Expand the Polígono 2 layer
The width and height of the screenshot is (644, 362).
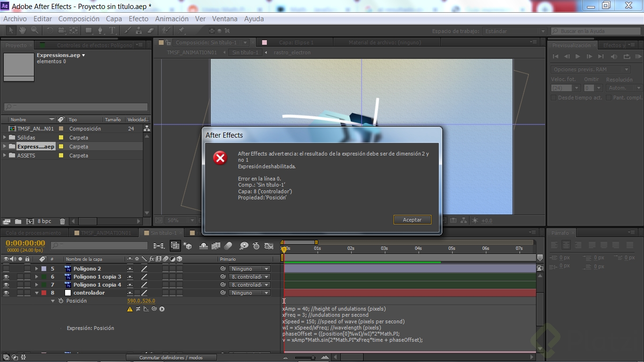coord(37,269)
